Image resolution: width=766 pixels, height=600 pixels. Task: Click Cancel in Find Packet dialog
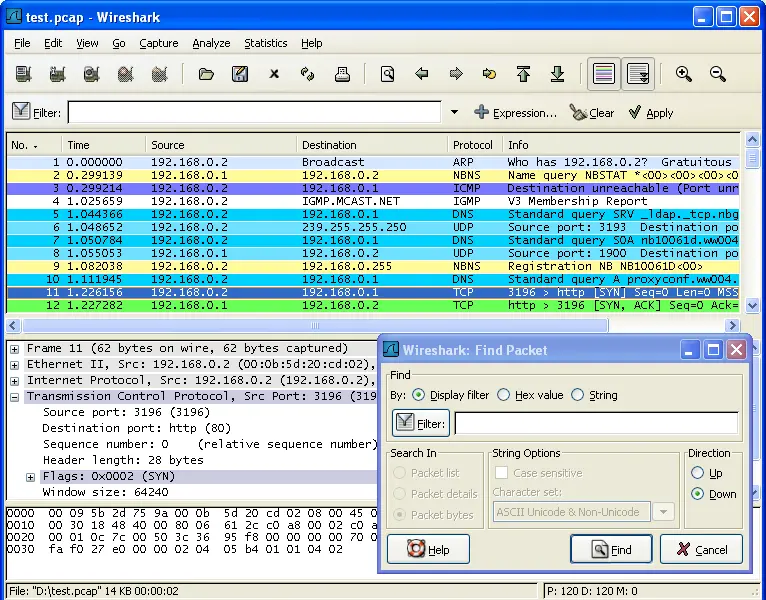pos(701,549)
